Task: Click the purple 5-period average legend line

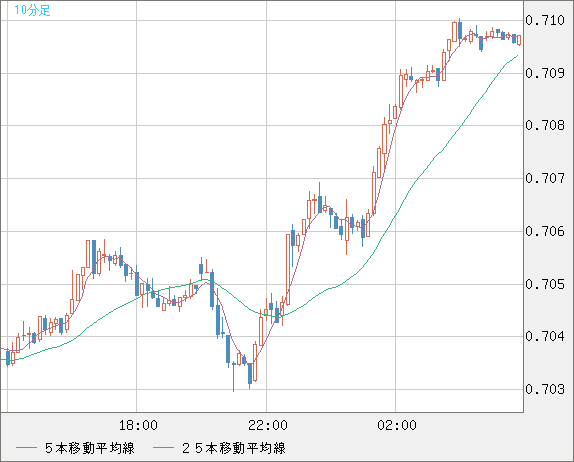Action: tap(26, 448)
